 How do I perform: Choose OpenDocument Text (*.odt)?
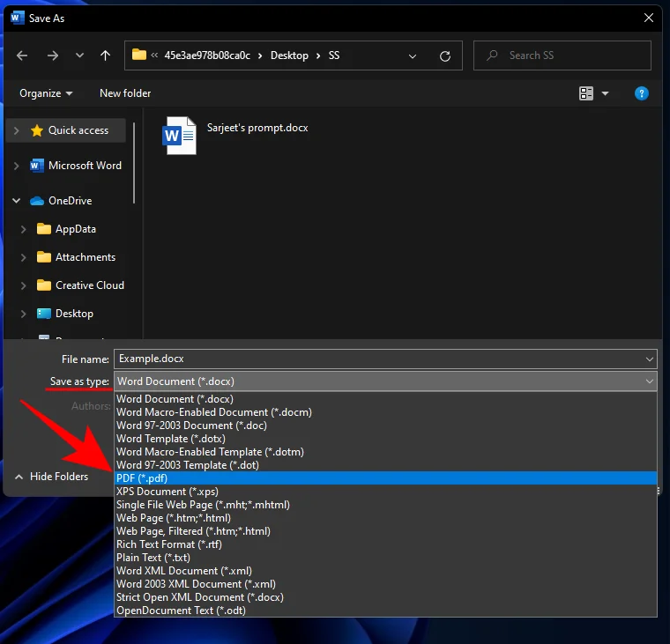[385, 611]
